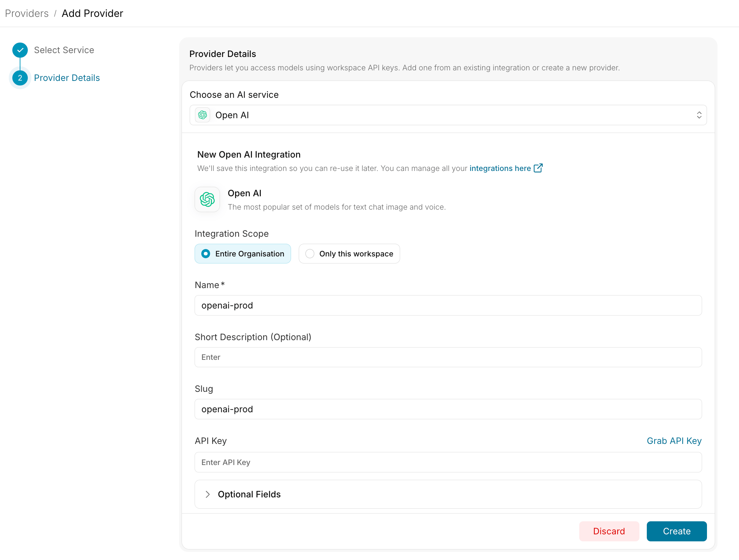Select Only this workspace radio option
The height and width of the screenshot is (560, 739).
349,254
